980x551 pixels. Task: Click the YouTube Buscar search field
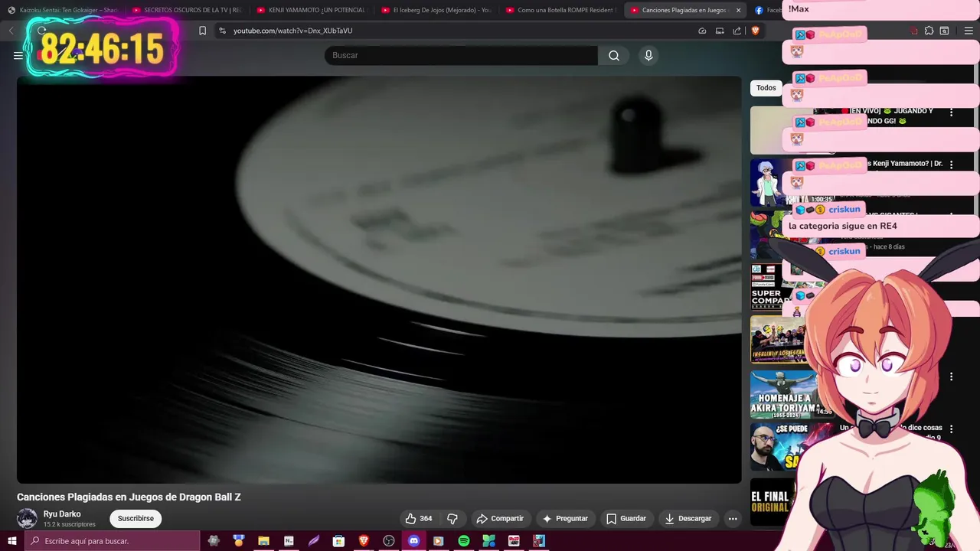coord(461,55)
